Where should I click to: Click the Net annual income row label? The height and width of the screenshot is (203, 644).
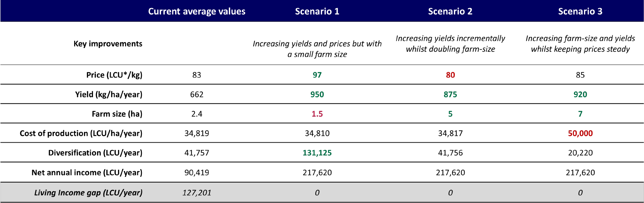coord(87,172)
